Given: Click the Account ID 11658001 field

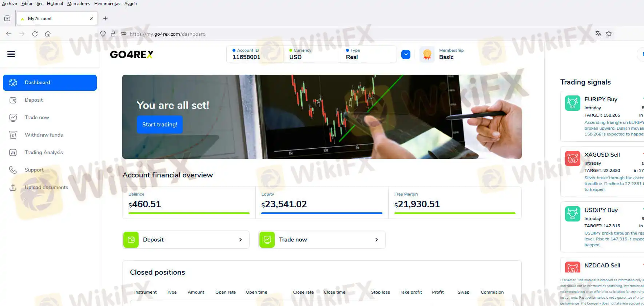Looking at the screenshot, I should (255, 54).
